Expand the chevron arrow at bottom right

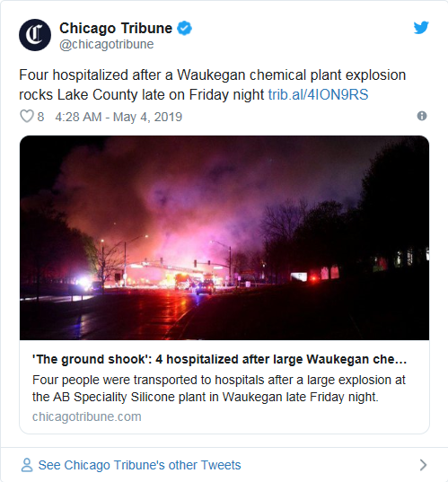[424, 465]
